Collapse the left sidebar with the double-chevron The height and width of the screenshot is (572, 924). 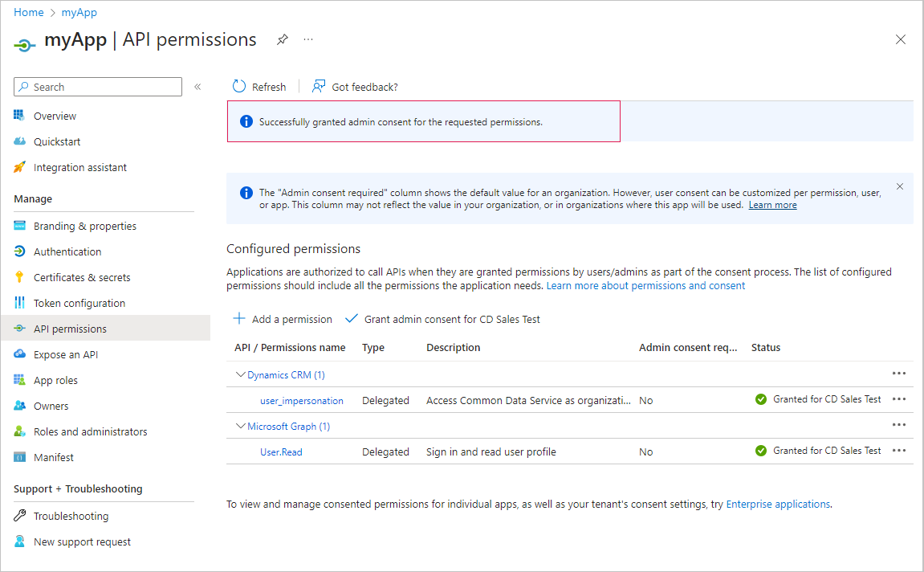pos(197,87)
